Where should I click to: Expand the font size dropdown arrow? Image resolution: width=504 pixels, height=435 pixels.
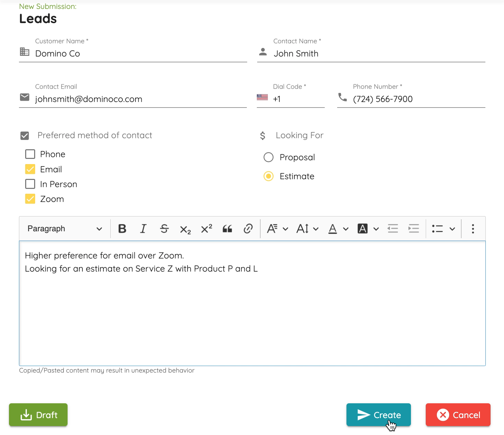pyautogui.click(x=316, y=229)
